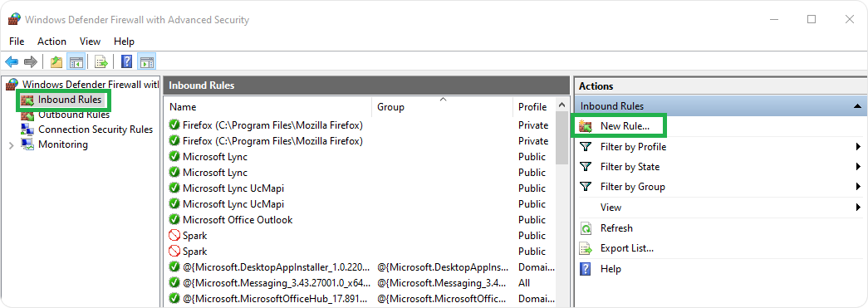Viewport: 868px width, 308px height.
Task: Select Monitoring in the tree
Action: 62,144
